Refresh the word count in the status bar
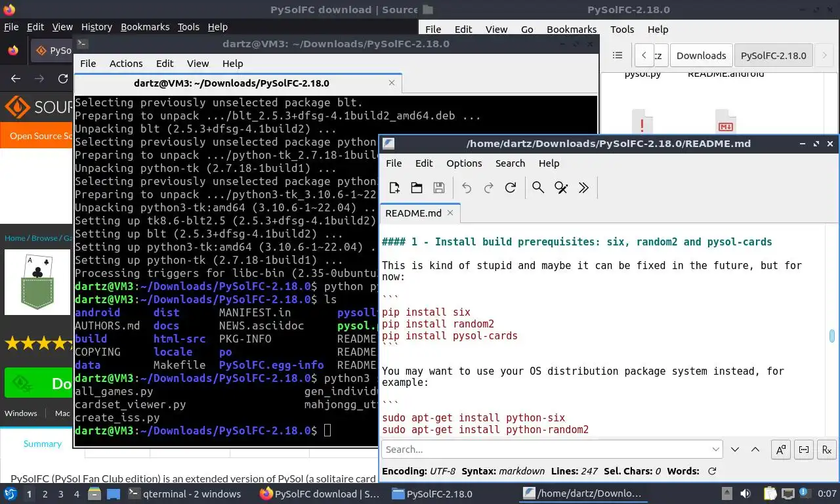Screen dimensions: 840x504 pos(712,471)
